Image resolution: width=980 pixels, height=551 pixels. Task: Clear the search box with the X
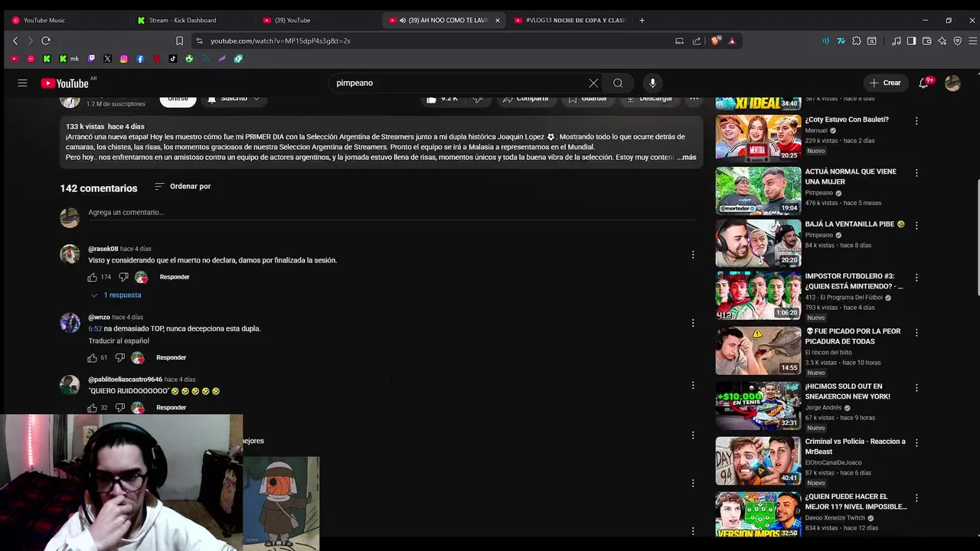click(593, 83)
